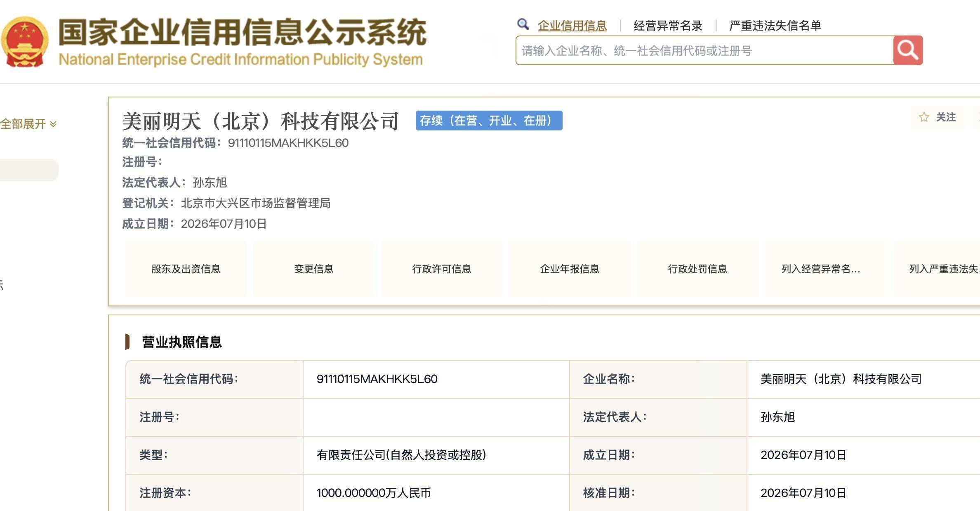This screenshot has height=511, width=980.
Task: Open 行政处罚信息 section
Action: pyautogui.click(x=697, y=269)
